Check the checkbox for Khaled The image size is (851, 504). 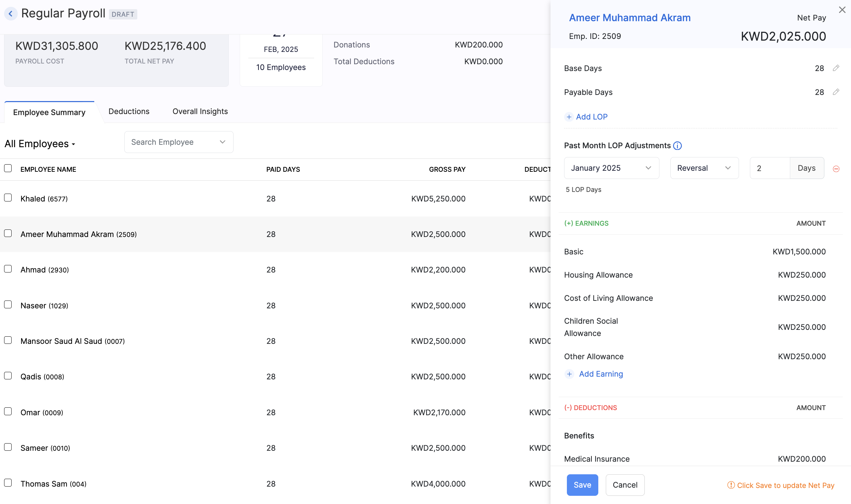pos(8,197)
